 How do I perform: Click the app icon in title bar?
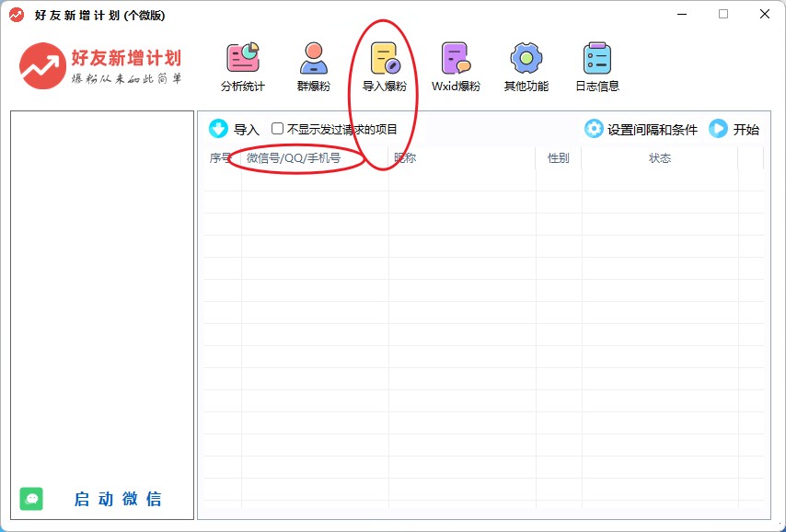(x=17, y=15)
